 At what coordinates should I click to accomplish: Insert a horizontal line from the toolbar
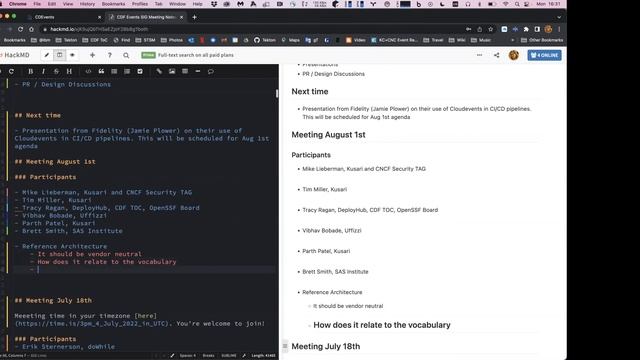coord(198,71)
